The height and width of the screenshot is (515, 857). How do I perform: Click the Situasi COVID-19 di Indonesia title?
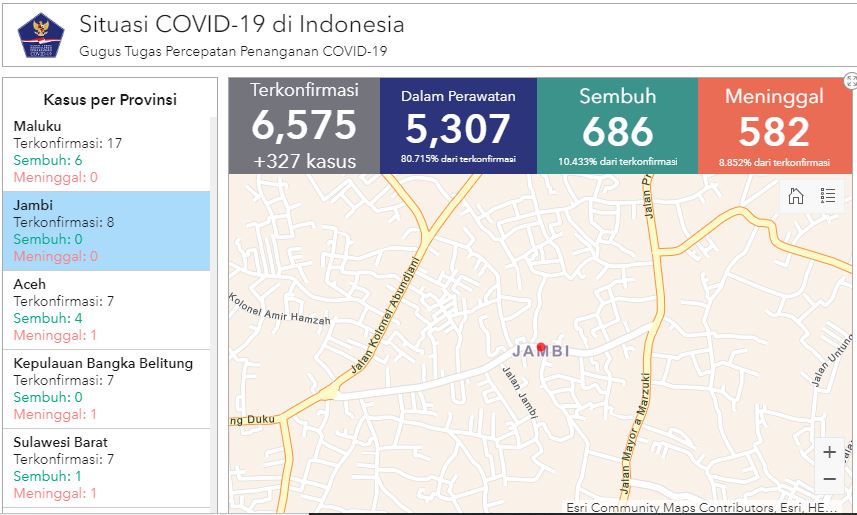242,24
